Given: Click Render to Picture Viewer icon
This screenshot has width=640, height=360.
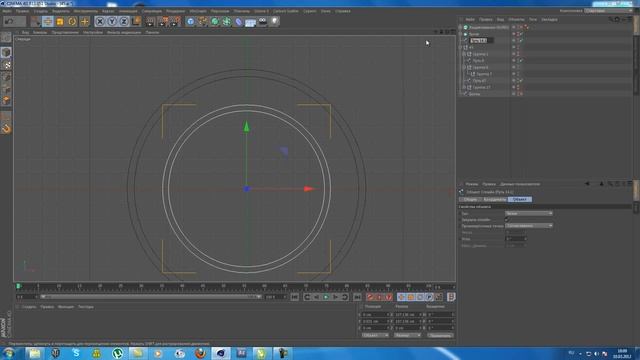Looking at the screenshot, I should 163,21.
